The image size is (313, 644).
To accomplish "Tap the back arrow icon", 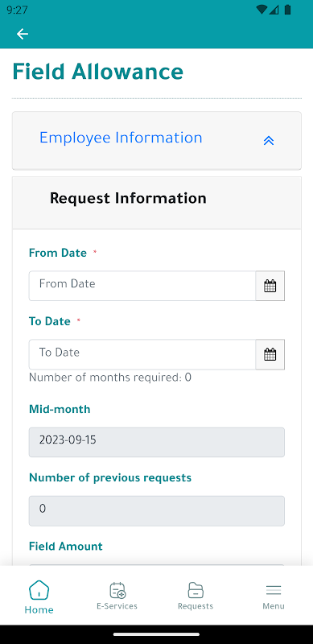I will 23,34.
